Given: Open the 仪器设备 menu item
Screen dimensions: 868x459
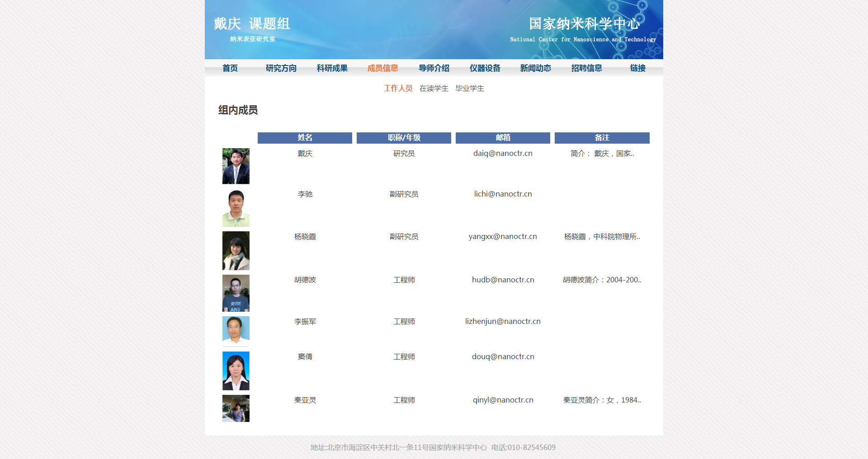Looking at the screenshot, I should pos(485,68).
